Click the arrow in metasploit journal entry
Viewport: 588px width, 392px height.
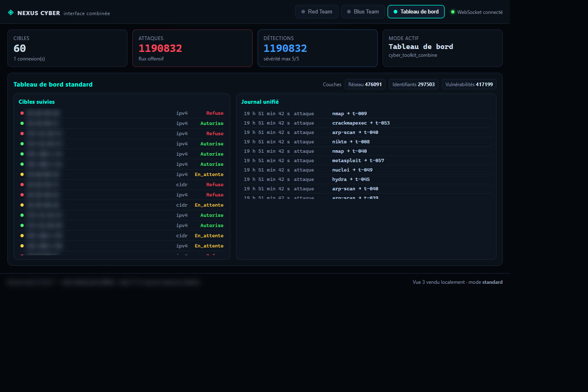365,160
